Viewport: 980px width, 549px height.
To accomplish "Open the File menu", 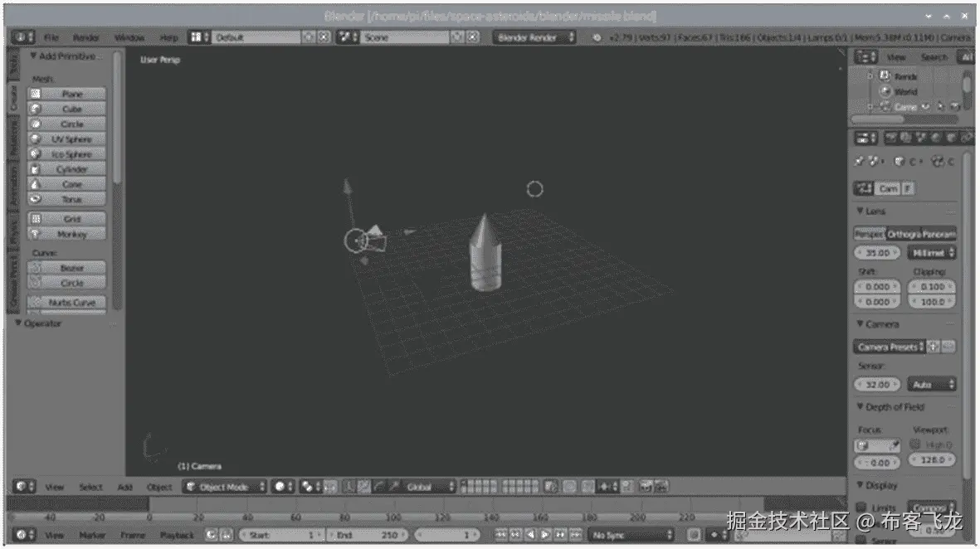I will (x=51, y=37).
